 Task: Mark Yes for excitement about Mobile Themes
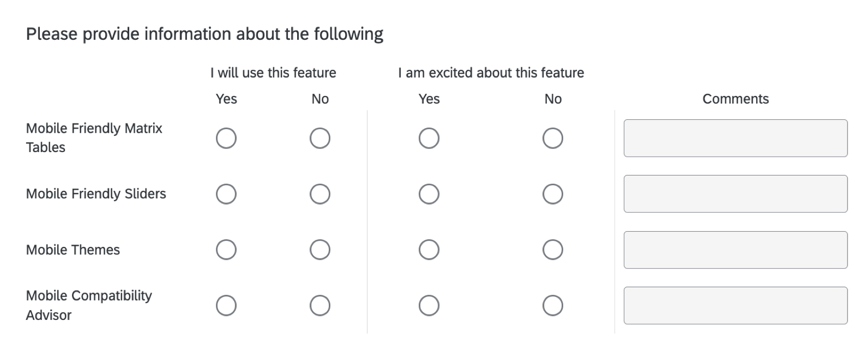428,249
